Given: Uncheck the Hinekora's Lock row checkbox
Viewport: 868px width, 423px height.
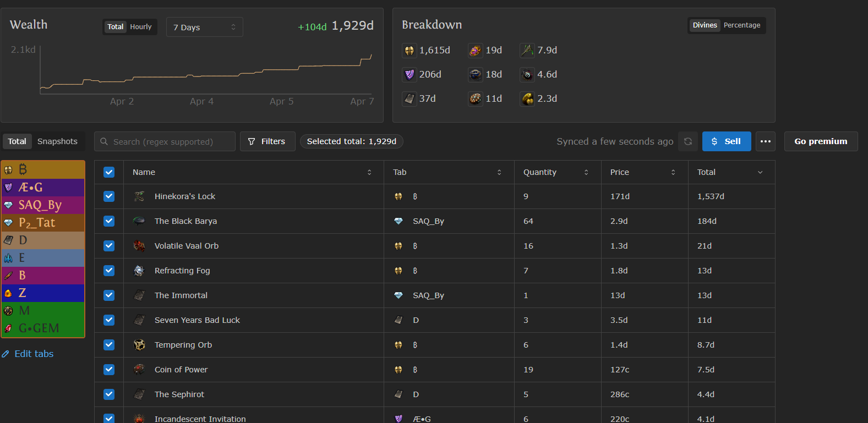Looking at the screenshot, I should [109, 196].
